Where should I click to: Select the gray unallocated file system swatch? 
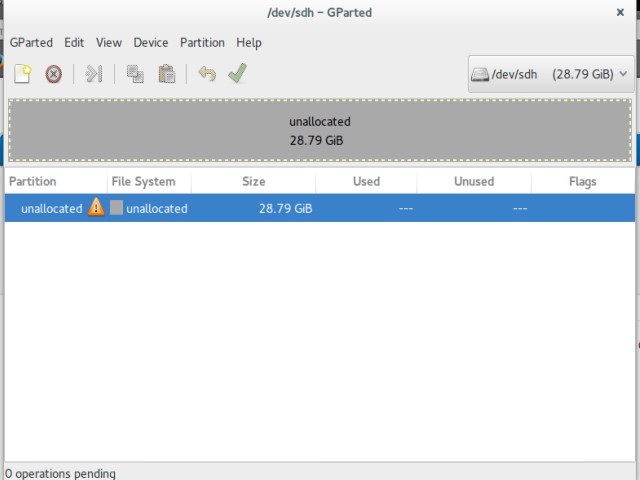pos(117,208)
